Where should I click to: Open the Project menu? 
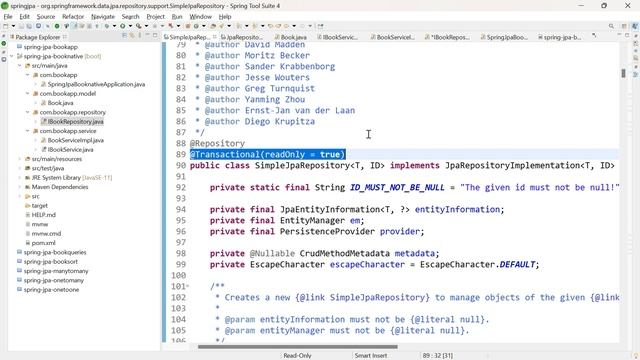[x=156, y=17]
